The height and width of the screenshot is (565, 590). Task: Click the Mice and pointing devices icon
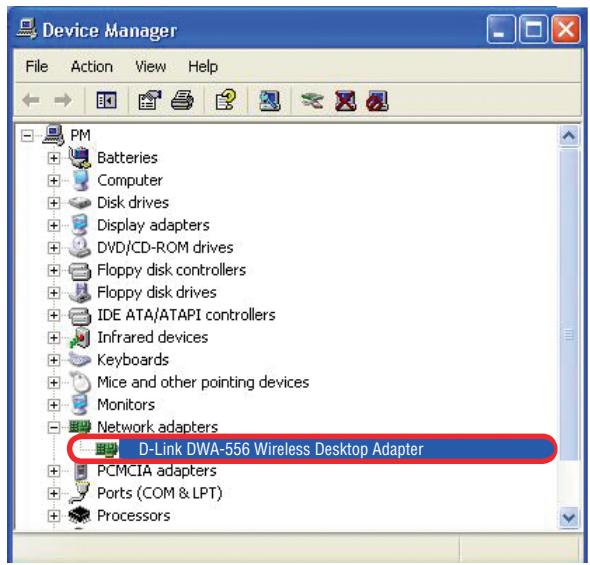[x=79, y=382]
